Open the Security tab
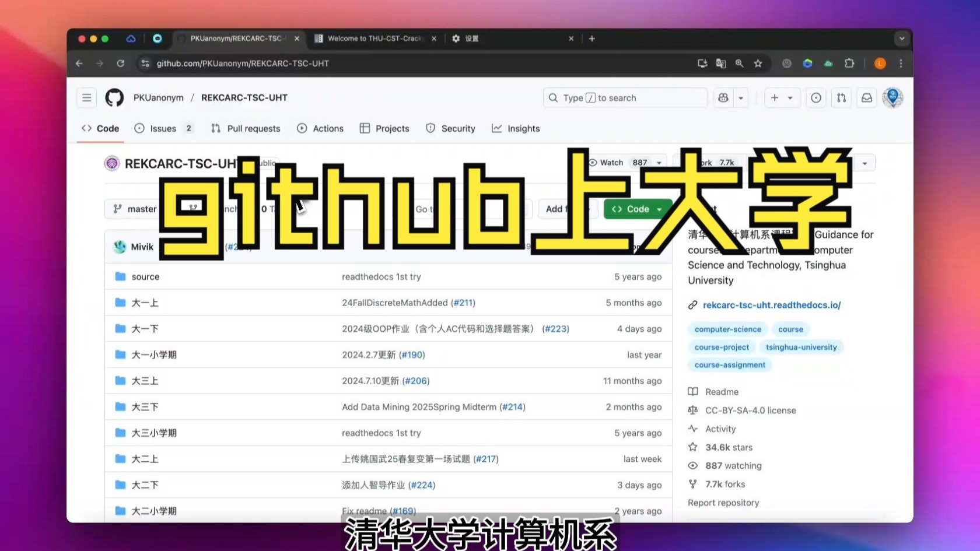The height and width of the screenshot is (551, 980). point(450,128)
